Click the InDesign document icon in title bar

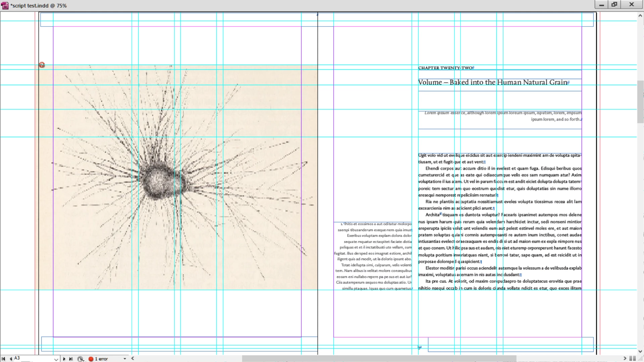click(x=5, y=5)
